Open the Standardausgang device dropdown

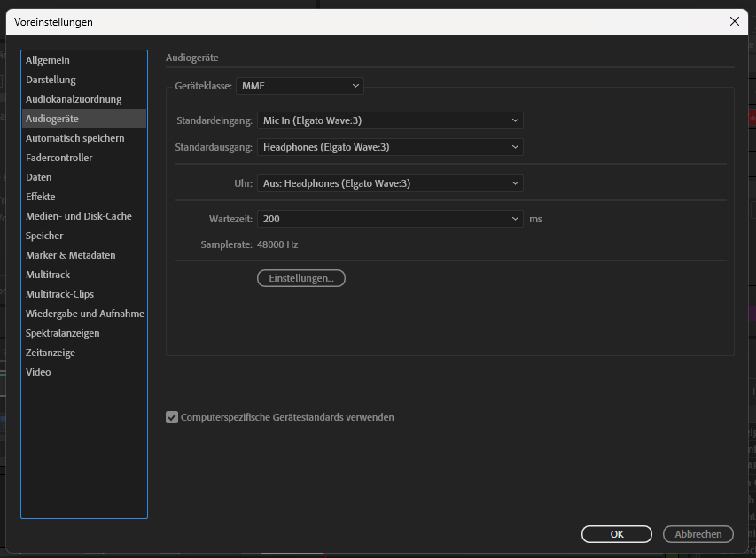point(390,147)
